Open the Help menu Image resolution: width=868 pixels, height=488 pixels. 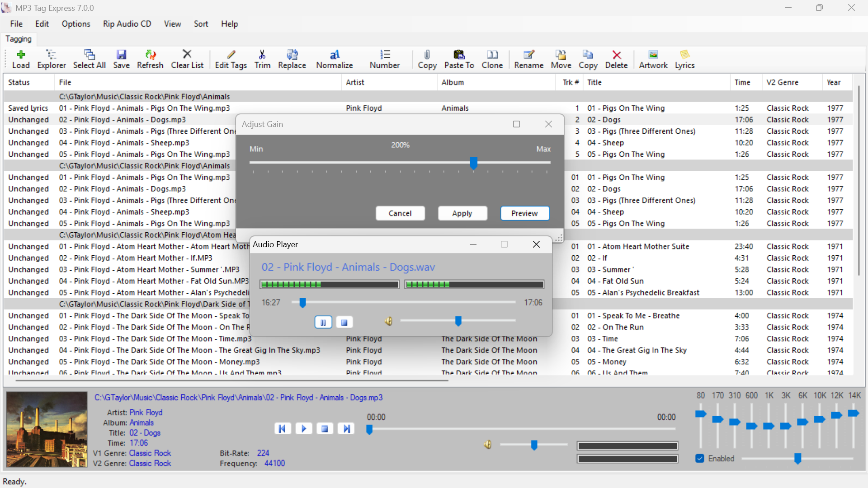(x=229, y=24)
